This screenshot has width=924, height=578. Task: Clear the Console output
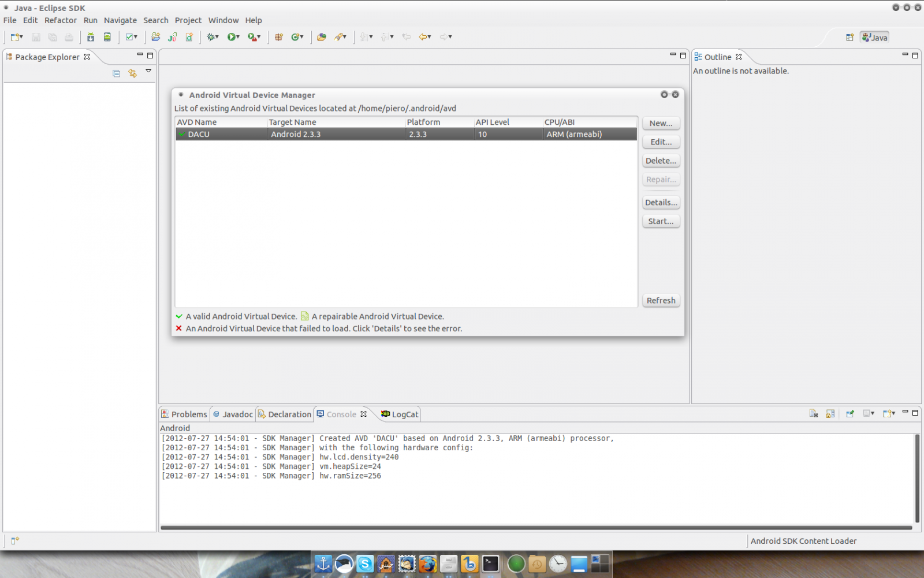tap(814, 414)
